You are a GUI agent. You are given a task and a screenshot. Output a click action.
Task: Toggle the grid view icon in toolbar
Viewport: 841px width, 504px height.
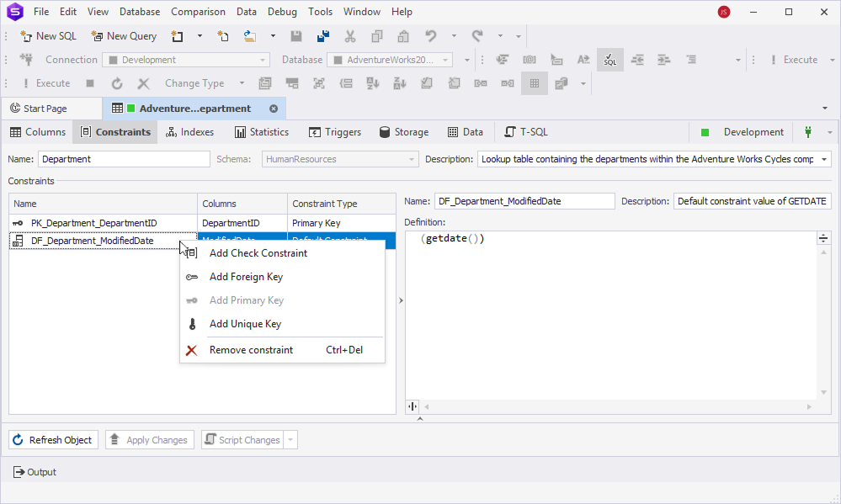pyautogui.click(x=535, y=83)
